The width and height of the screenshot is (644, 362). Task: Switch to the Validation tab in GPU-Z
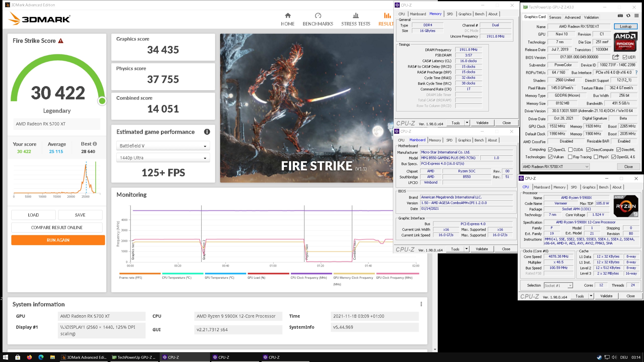click(x=591, y=17)
